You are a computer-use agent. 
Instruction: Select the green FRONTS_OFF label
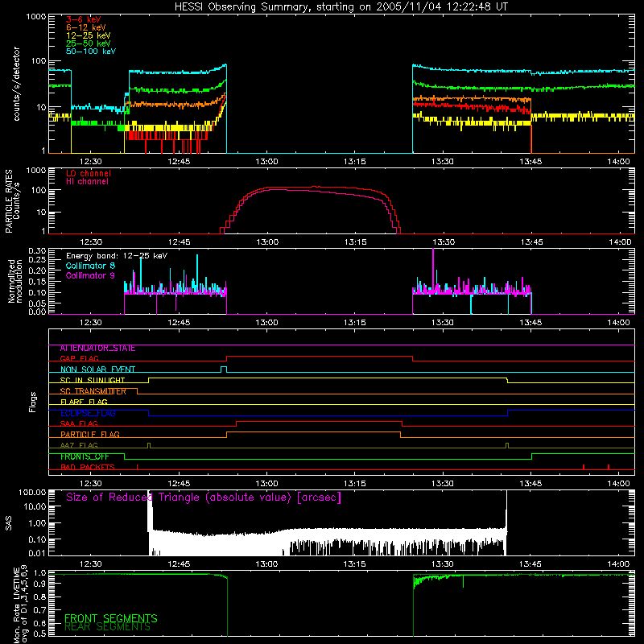coord(85,456)
